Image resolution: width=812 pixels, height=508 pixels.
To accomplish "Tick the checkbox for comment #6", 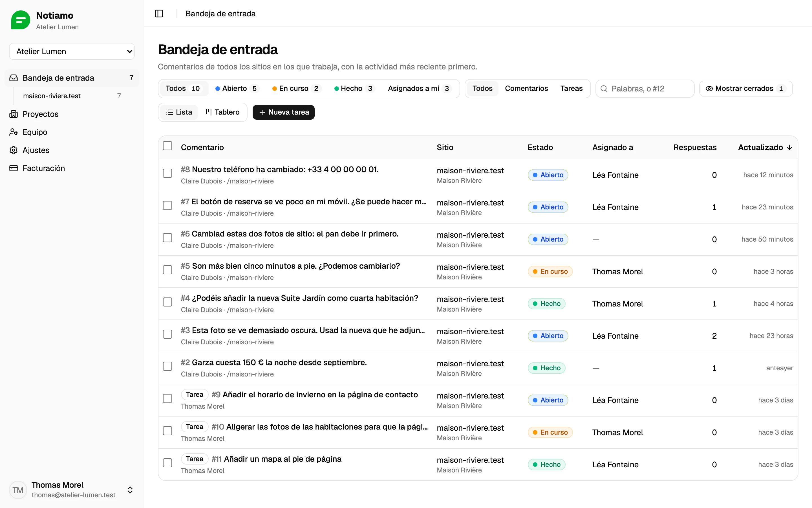I will (x=167, y=238).
